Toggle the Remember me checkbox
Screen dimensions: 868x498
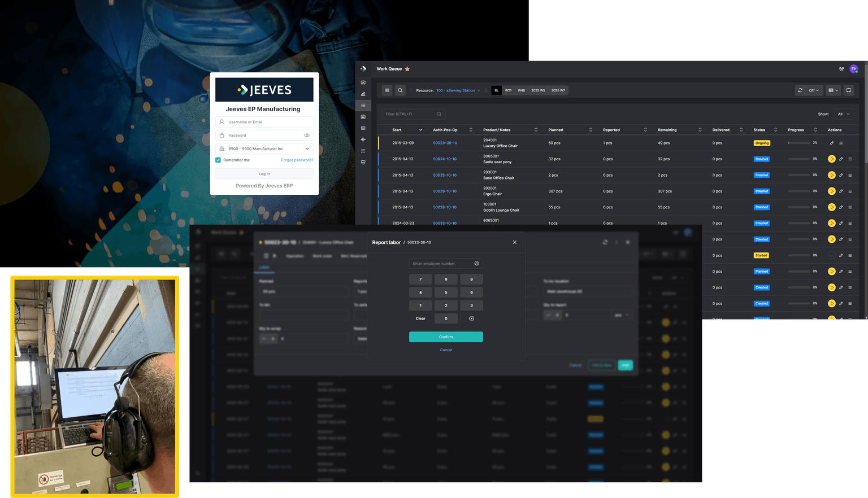218,160
